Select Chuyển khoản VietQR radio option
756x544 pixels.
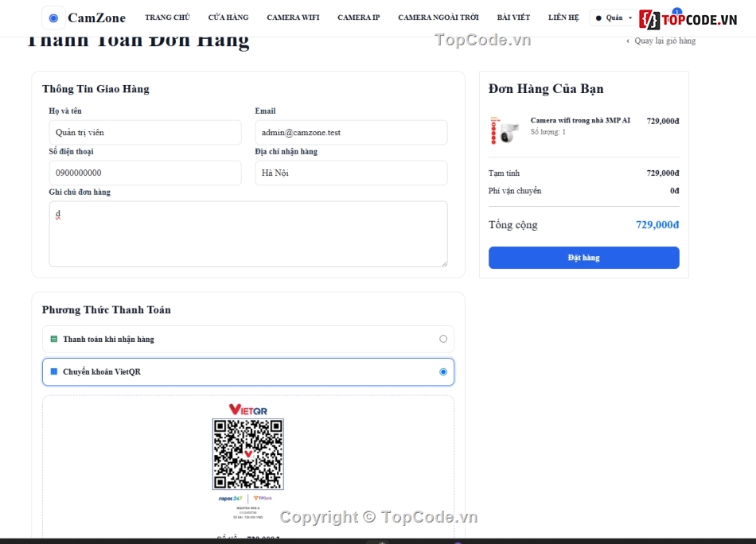[x=443, y=371]
